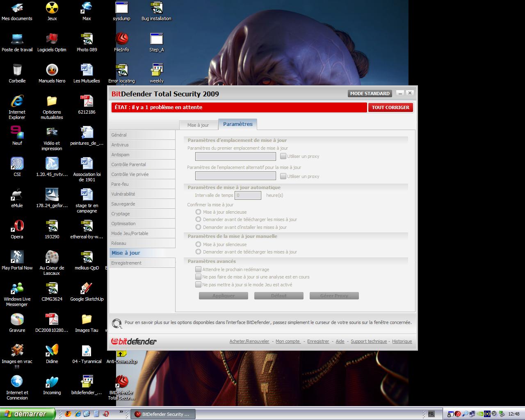The image size is (525, 420).
Task: Click the Appliquer button
Action: (224, 296)
